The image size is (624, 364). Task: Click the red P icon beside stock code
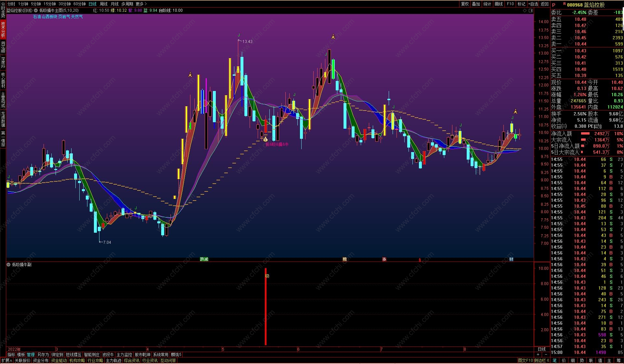554,5
